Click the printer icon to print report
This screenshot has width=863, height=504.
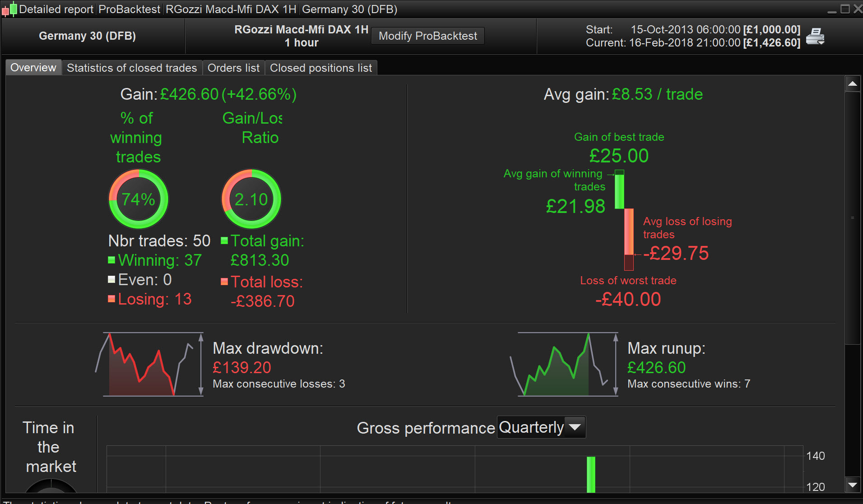click(x=815, y=36)
